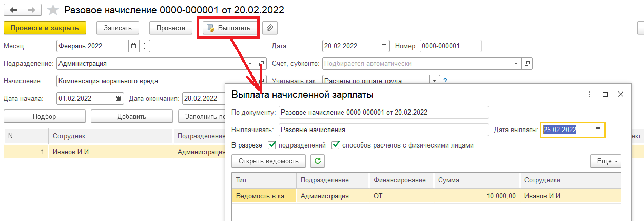The image size is (644, 221).
Task: Open calendar for the Дата field
Action: [x=384, y=46]
